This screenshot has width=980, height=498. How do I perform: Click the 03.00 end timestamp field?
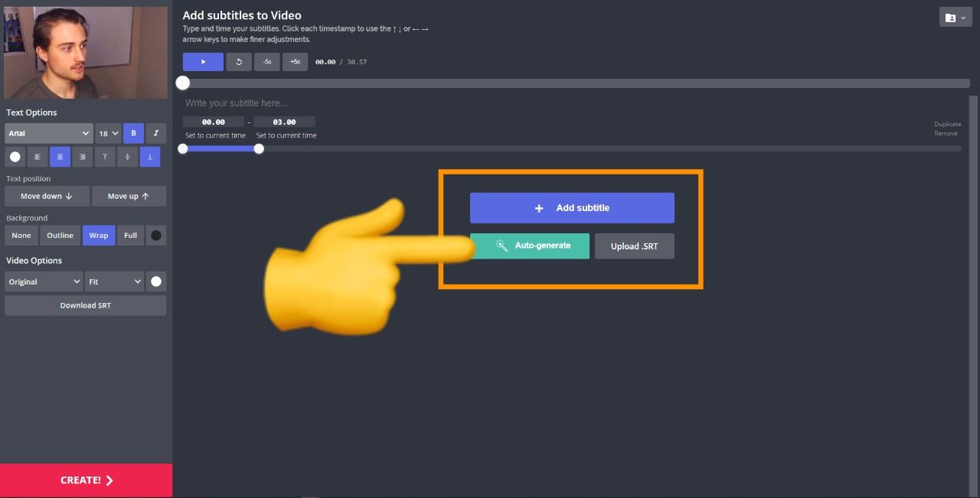(x=284, y=122)
